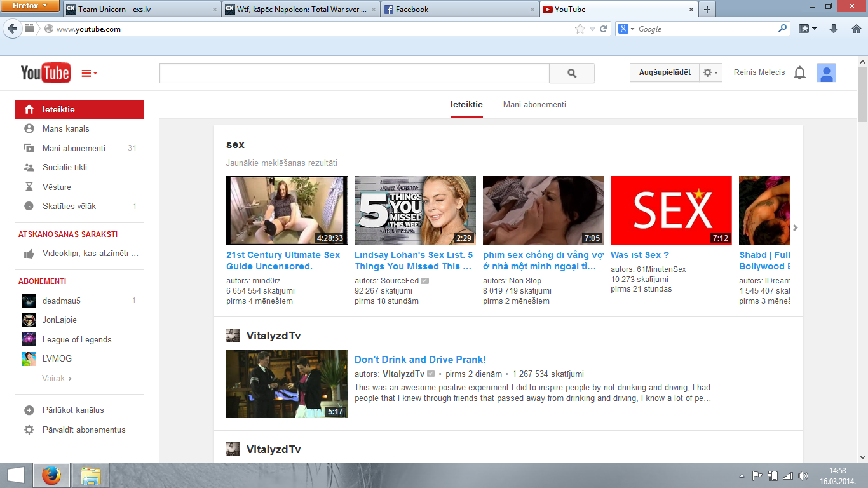Open the red 'Was ist Sex ?' thumbnail
The image size is (868, 488).
[671, 210]
